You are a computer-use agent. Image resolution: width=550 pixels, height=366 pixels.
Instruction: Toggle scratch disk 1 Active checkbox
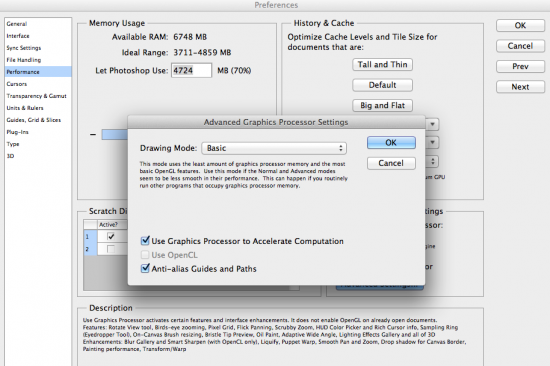click(111, 237)
